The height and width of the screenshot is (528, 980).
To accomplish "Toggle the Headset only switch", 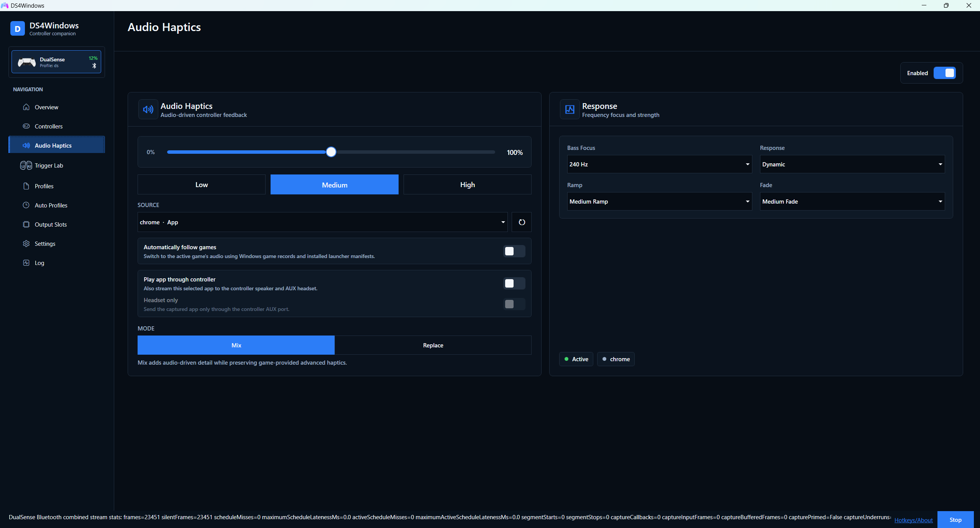I will pos(514,304).
